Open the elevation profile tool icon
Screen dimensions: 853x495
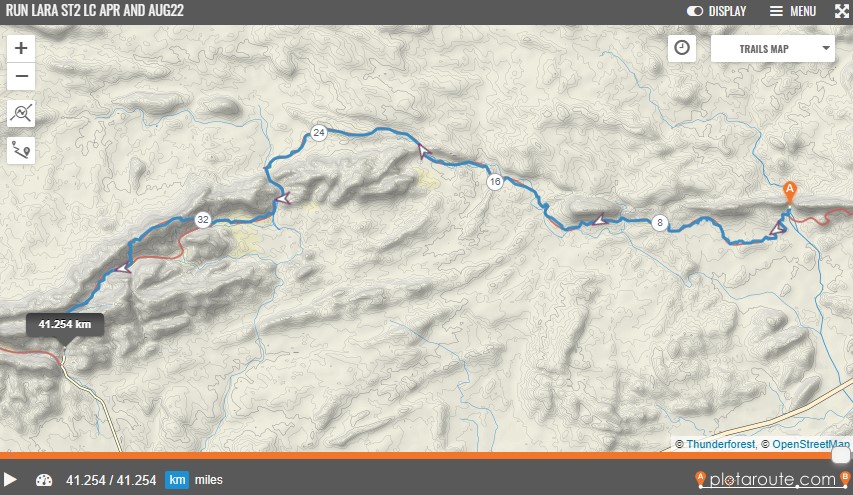click(x=21, y=113)
